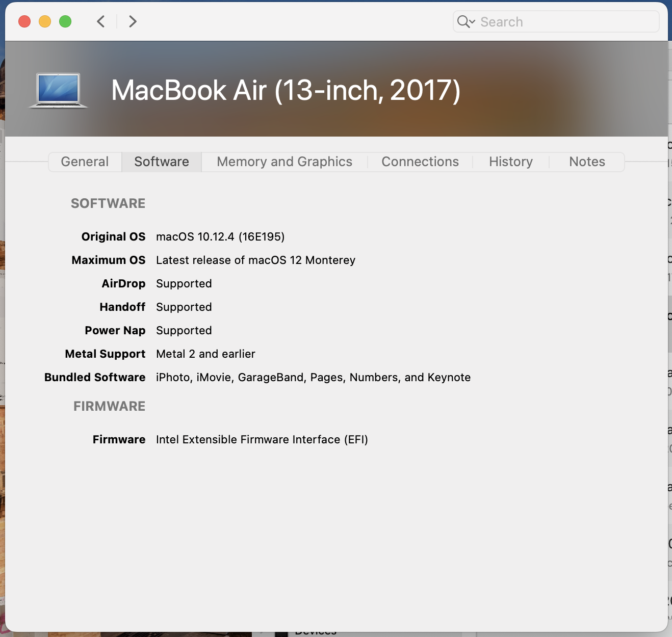The image size is (672, 637).
Task: Go back with the left chevron arrow
Action: tap(101, 21)
